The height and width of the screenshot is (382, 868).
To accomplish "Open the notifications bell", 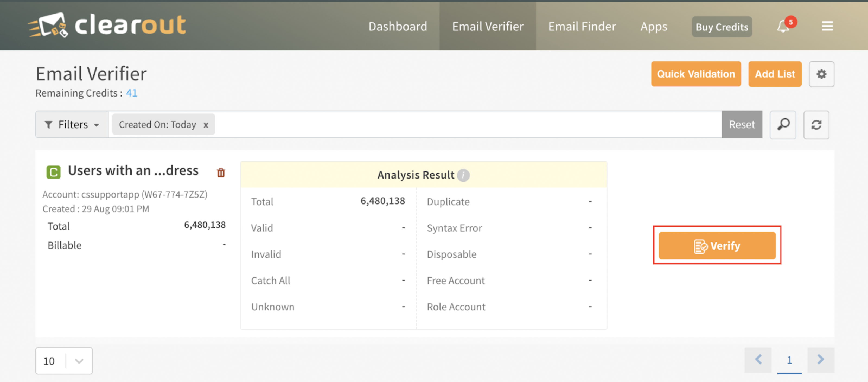I will (x=783, y=26).
